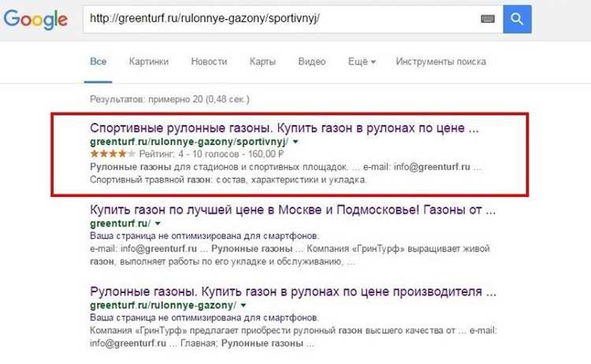The image size is (591, 364).
Task: Open result Рулонные газоны. Купить газон в рулонах
Action: (293, 292)
